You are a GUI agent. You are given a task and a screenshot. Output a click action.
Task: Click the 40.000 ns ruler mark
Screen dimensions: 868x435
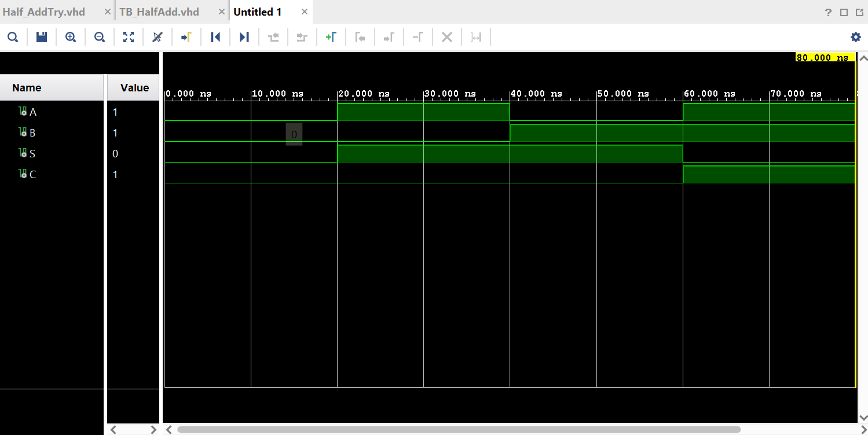coord(536,94)
